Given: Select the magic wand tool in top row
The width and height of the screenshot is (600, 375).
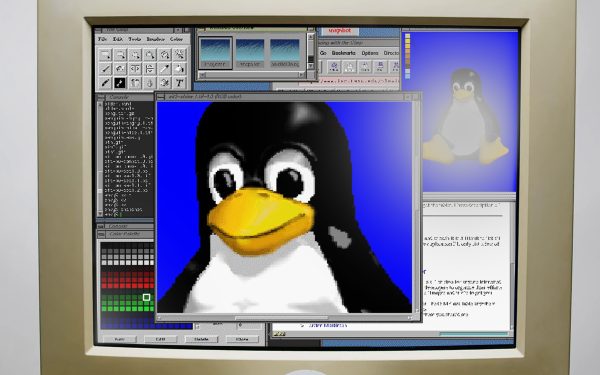Looking at the screenshot, I should pos(179,55).
